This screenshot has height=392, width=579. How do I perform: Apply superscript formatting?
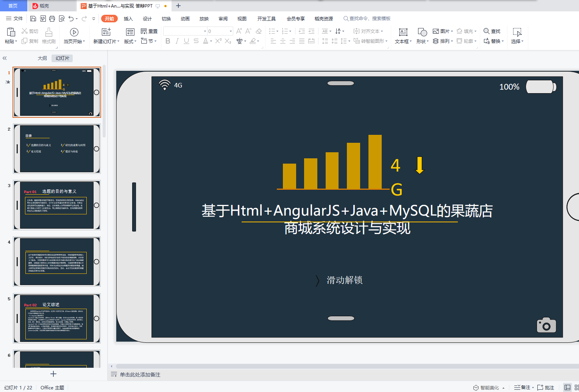218,41
